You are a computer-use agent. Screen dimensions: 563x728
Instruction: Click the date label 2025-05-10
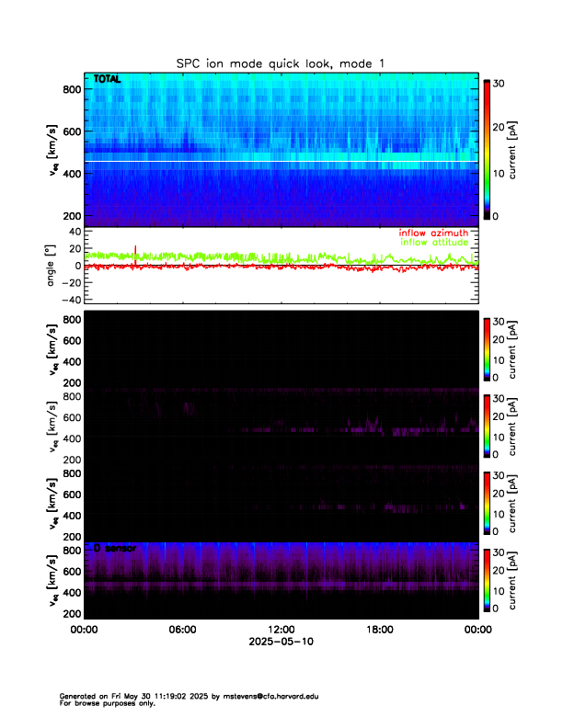tap(281, 643)
